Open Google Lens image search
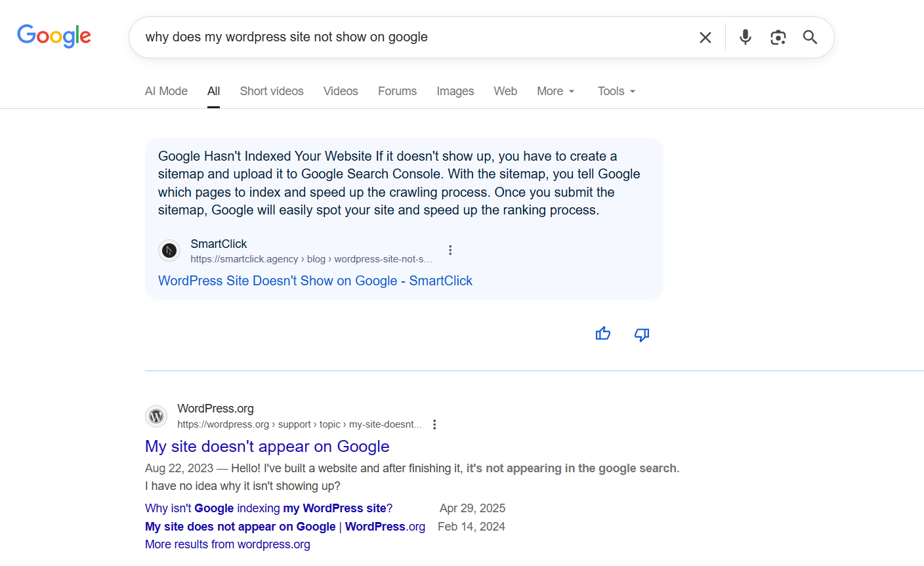Screen dimensions: 924x566 click(x=778, y=38)
